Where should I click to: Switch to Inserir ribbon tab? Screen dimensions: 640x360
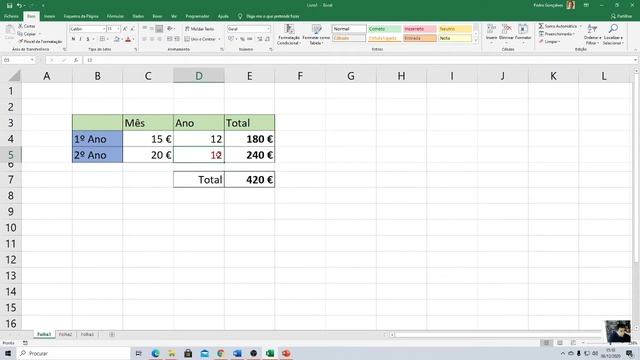pos(49,16)
